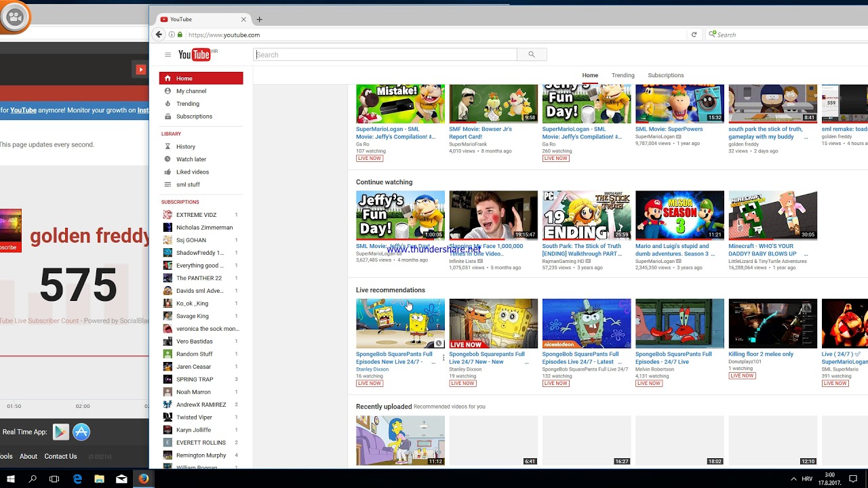Select Home in the YouTube sidebar
This screenshot has width=868, height=488.
click(201, 78)
